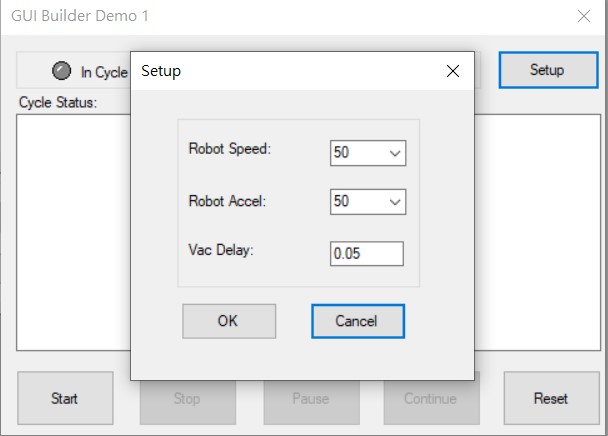Click inside the Cycle Status text area
Screen dimensions: 608x436
click(72, 230)
